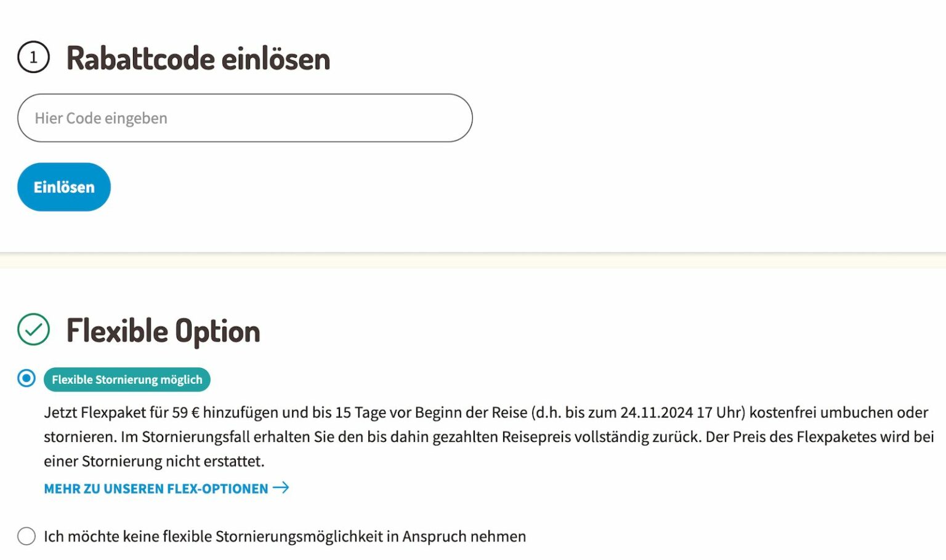
Task: Click the arrow icon after MEHR ZU UNSEREN FLEX-OPTIONEN
Action: click(x=282, y=488)
